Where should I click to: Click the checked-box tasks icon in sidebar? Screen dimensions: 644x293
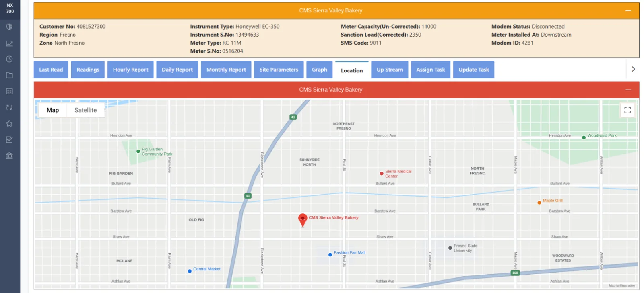(x=9, y=139)
